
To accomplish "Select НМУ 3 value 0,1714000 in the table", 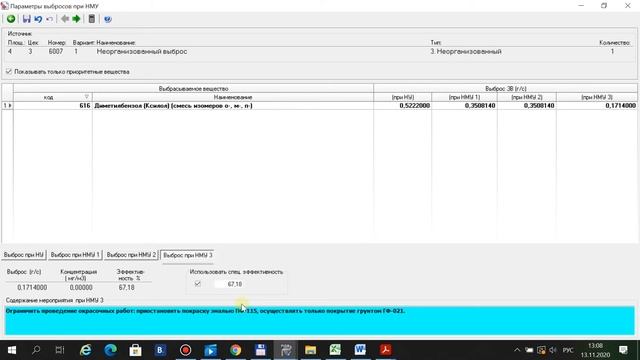I will tap(597, 105).
